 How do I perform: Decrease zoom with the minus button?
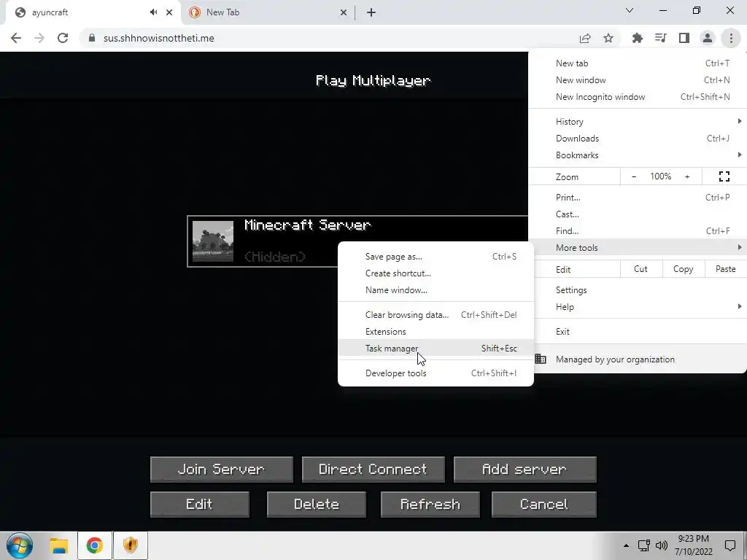[634, 176]
